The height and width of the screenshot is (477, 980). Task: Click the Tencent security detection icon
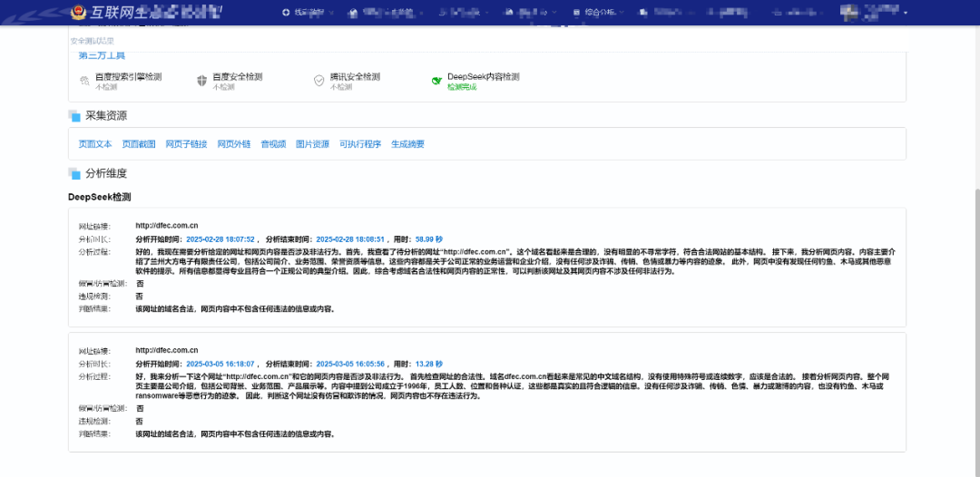click(x=318, y=81)
